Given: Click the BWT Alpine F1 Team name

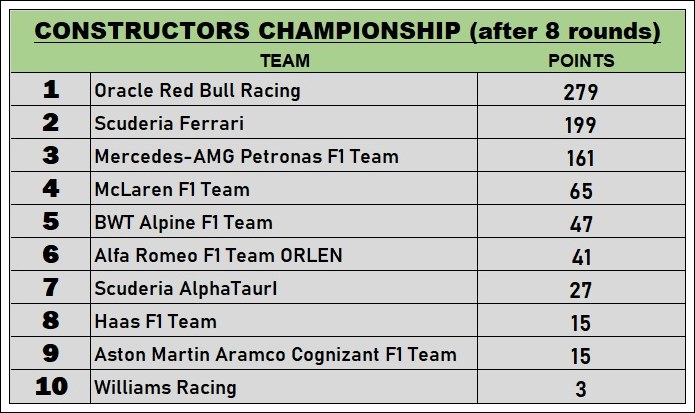Looking at the screenshot, I should click(183, 222).
